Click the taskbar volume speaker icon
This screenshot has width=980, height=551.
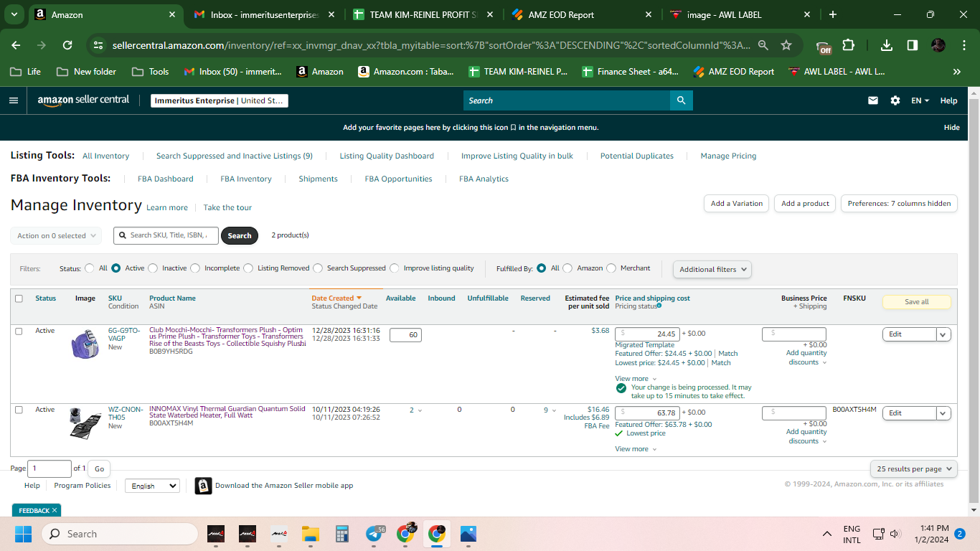coord(895,534)
